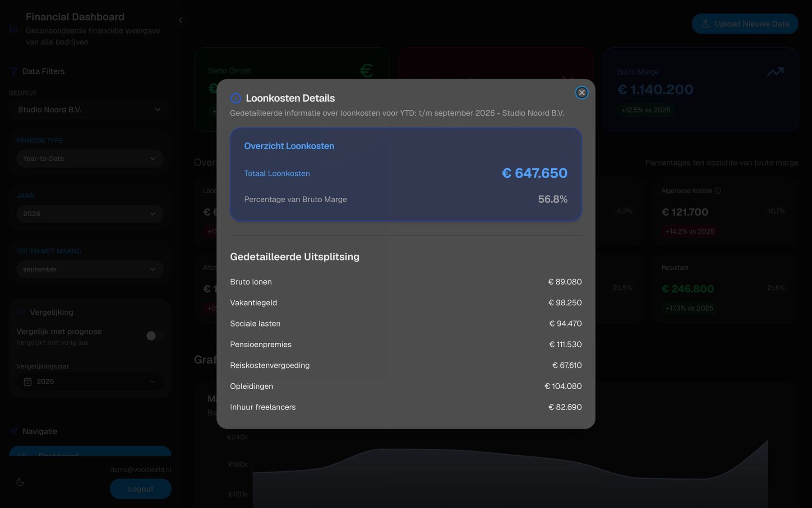Click the Data Filters funnel icon

(x=14, y=71)
